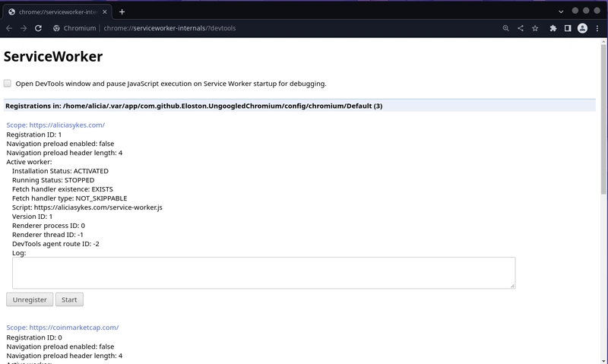The width and height of the screenshot is (608, 364).
Task: Open the profile avatar menu
Action: (582, 28)
